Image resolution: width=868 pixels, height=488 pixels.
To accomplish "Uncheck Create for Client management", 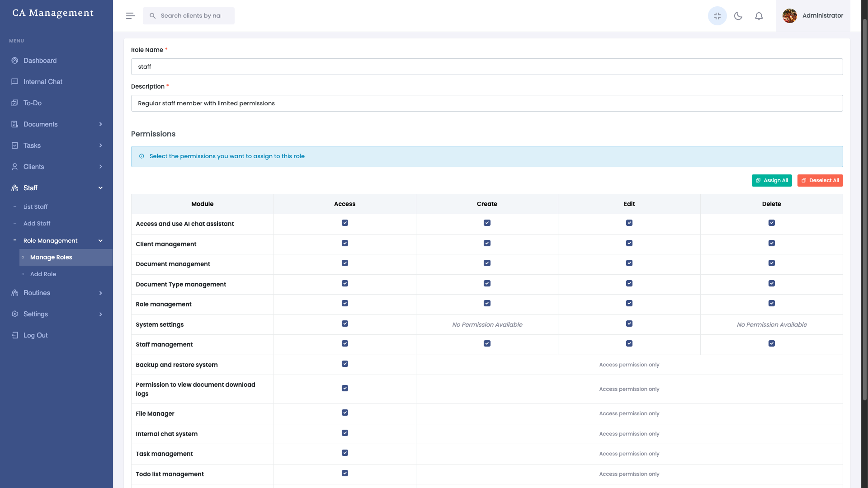I will coord(487,243).
